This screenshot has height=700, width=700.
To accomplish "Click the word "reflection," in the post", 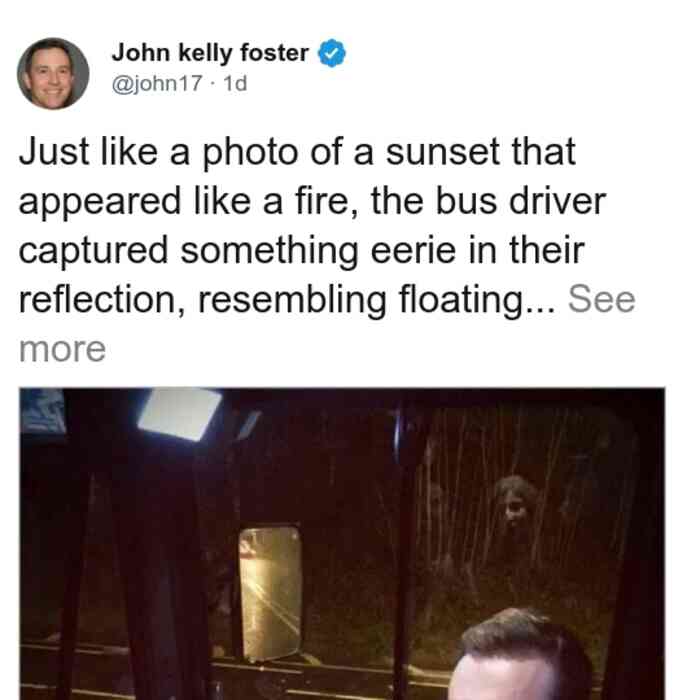I will click(x=102, y=299).
